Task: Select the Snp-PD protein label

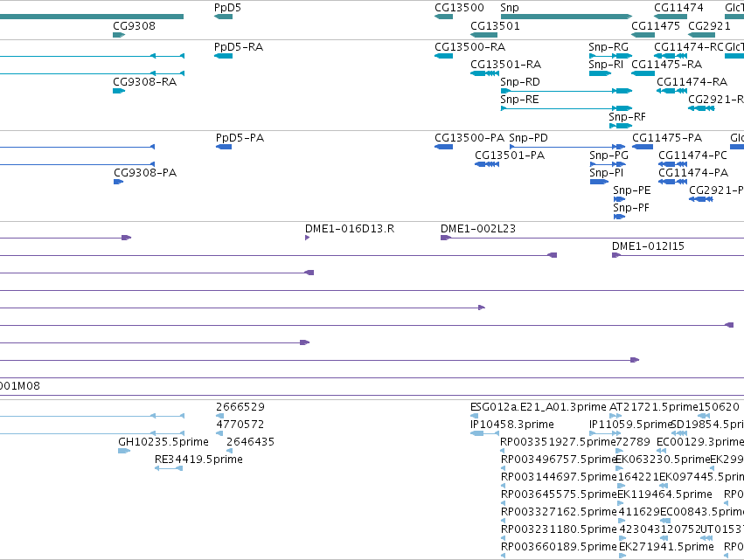Action: pyautogui.click(x=528, y=138)
